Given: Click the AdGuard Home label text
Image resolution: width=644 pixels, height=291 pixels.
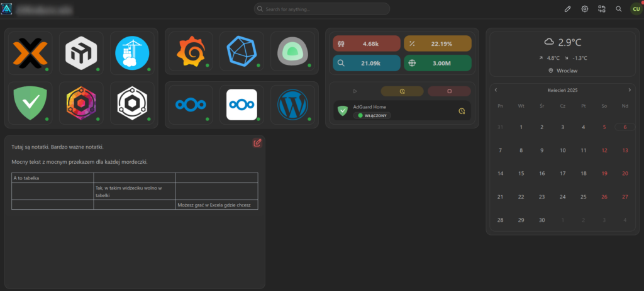Looking at the screenshot, I should (x=370, y=107).
